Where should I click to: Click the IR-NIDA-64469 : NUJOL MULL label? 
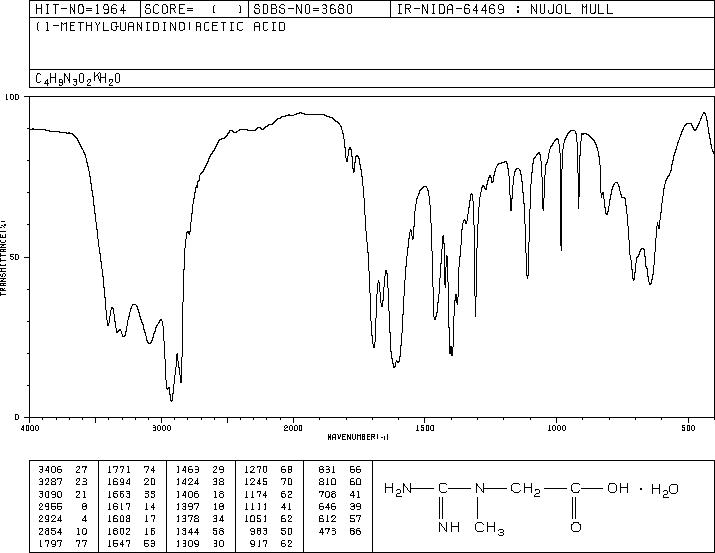coord(505,9)
